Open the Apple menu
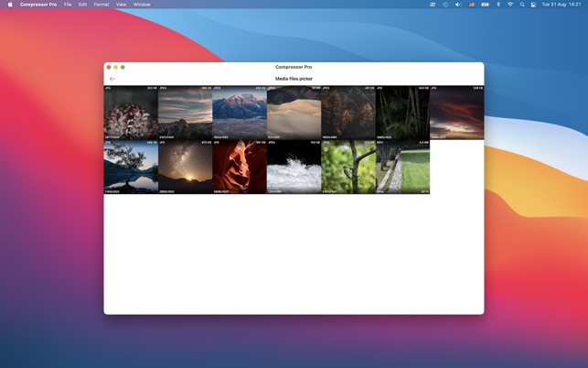This screenshot has width=588, height=368. [x=10, y=5]
